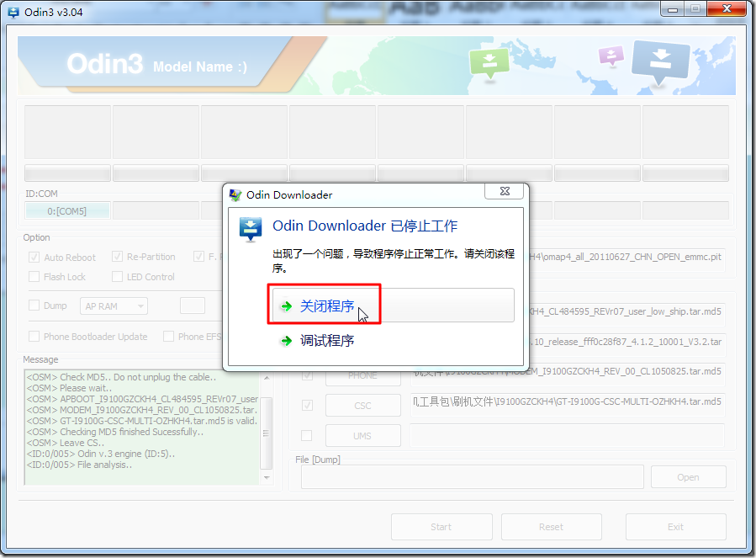The height and width of the screenshot is (558, 756).
Task: Enable the Phone EFS checkbox
Action: point(168,337)
